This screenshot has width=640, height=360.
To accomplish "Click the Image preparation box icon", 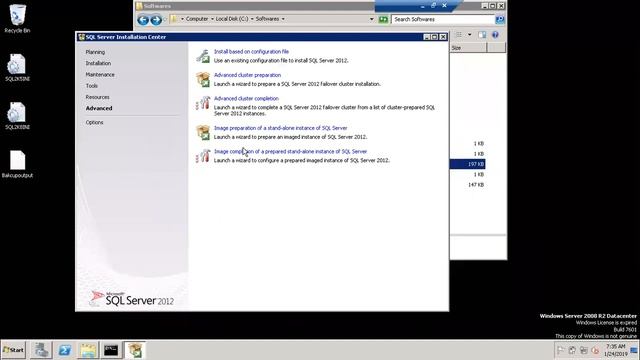I will [203, 132].
